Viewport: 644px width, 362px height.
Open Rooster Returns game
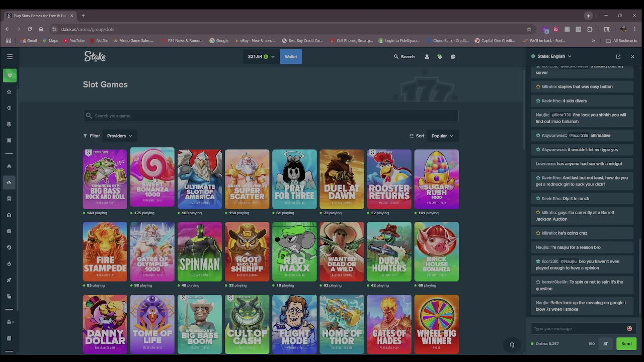pyautogui.click(x=389, y=179)
